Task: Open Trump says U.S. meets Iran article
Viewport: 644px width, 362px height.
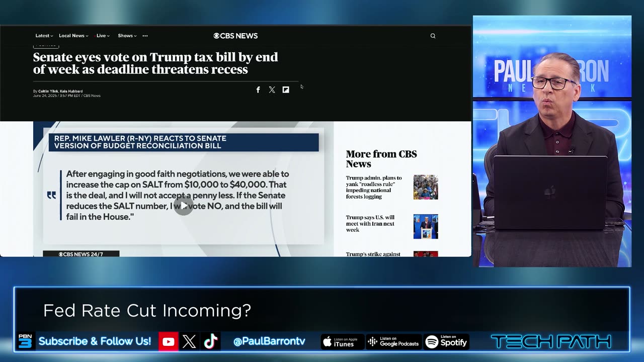Action: pos(370,224)
